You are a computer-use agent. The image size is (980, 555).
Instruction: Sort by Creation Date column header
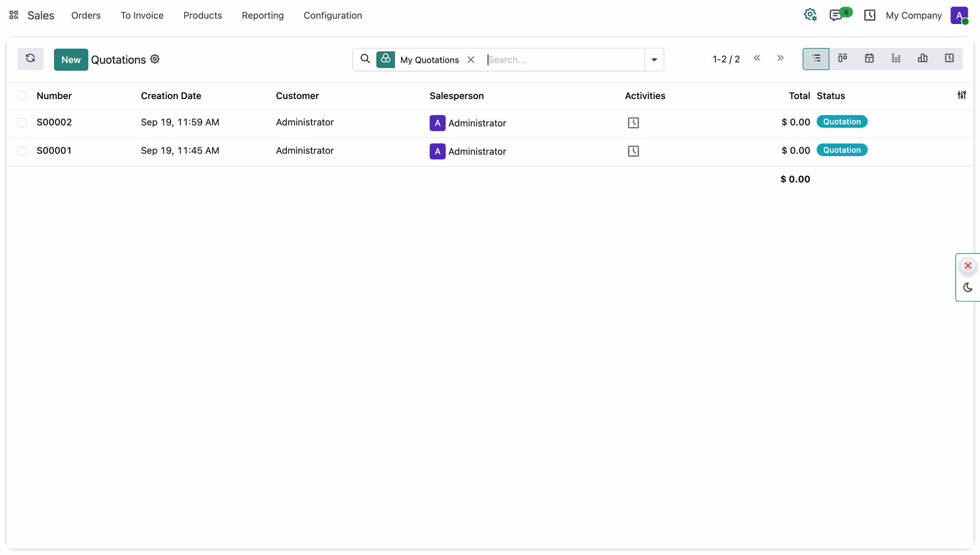[x=171, y=96]
